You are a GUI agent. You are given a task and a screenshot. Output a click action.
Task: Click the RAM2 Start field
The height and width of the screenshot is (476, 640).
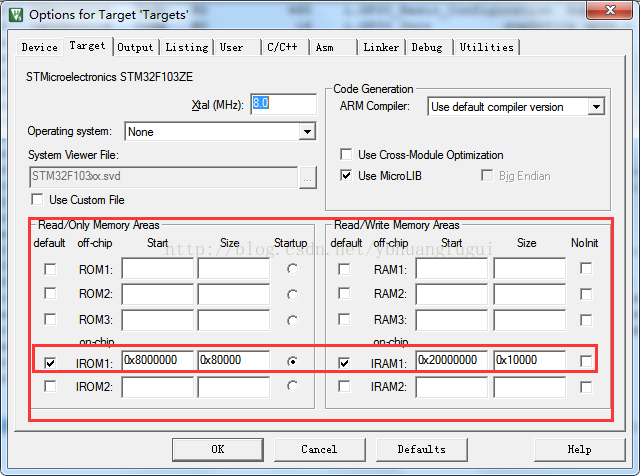point(452,294)
